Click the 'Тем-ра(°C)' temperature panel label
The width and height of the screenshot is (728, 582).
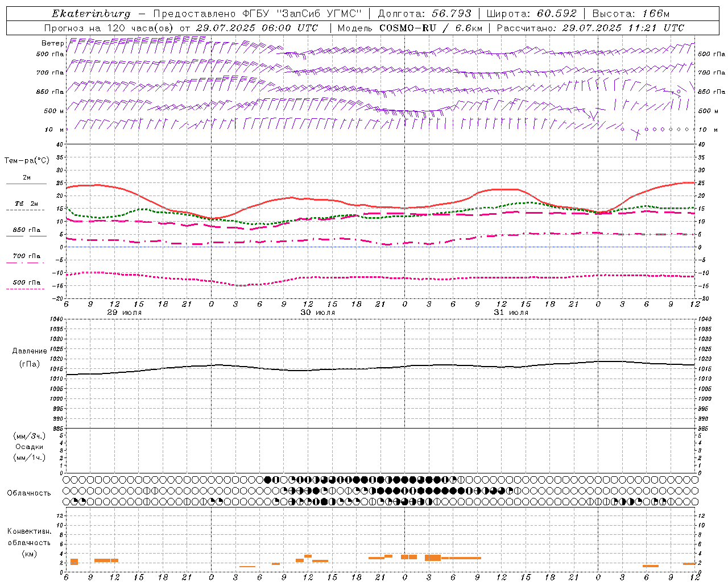27,161
